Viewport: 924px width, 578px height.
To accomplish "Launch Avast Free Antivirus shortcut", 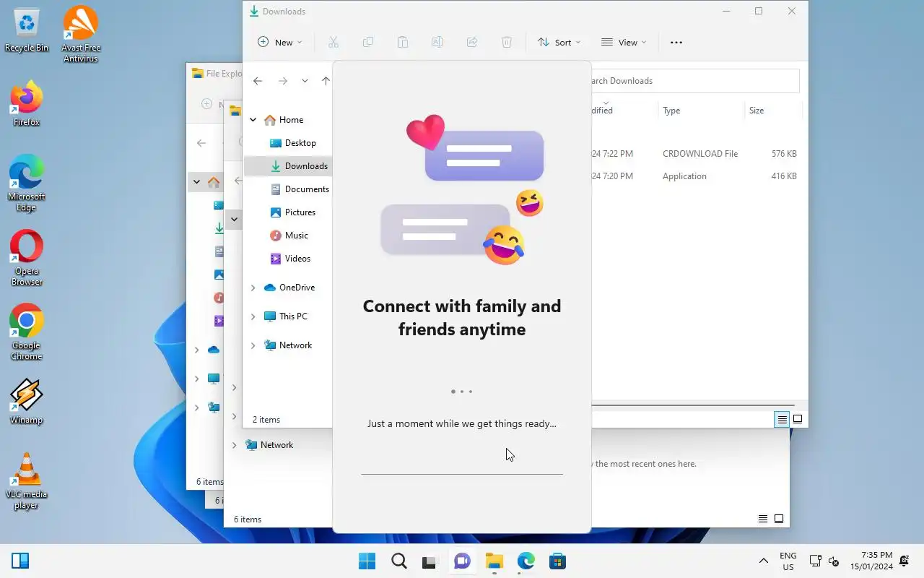I will (x=80, y=34).
